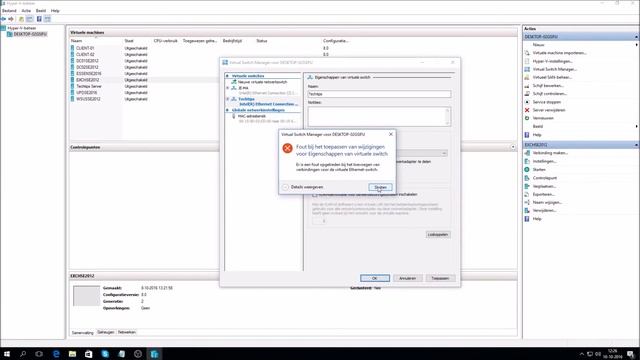Click the Back arrow toolbar icon
The image size is (640, 360).
pos(4,19)
